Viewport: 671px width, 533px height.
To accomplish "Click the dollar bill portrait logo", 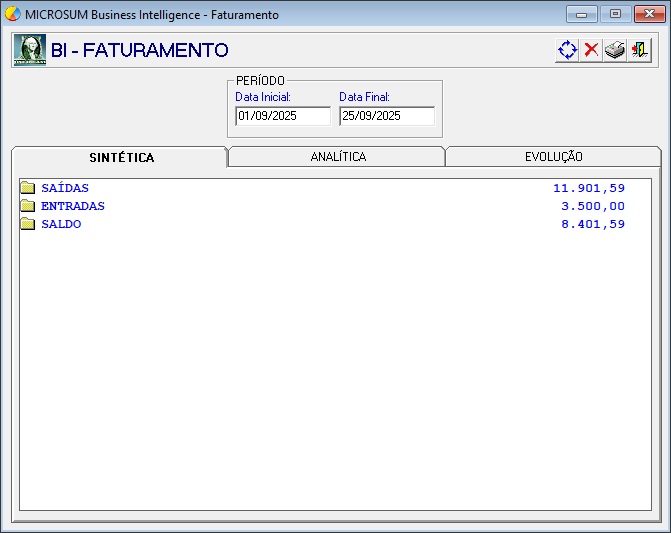I will click(30, 50).
